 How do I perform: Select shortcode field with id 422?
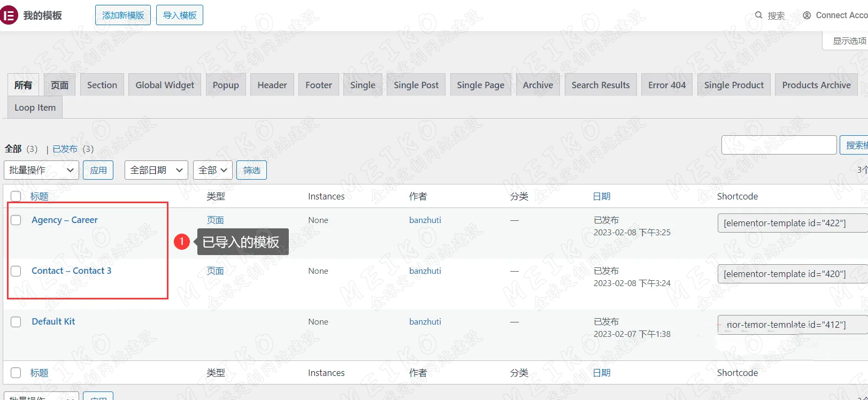[792, 223]
